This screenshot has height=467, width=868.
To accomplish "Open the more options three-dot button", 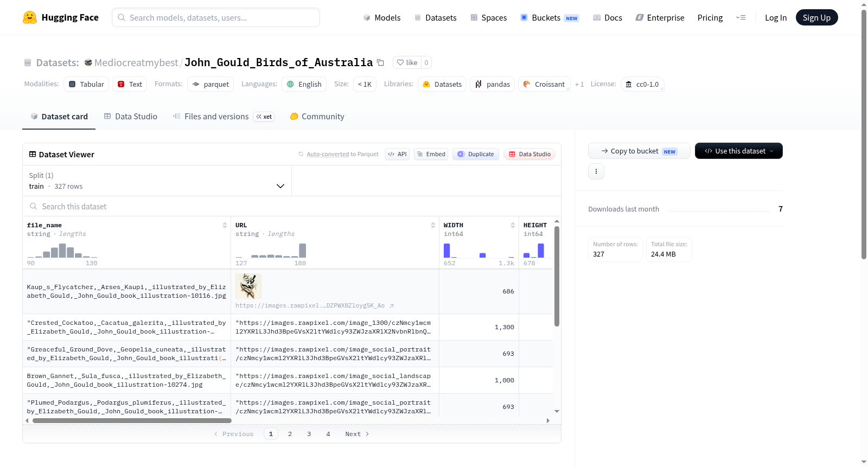I will pos(596,171).
